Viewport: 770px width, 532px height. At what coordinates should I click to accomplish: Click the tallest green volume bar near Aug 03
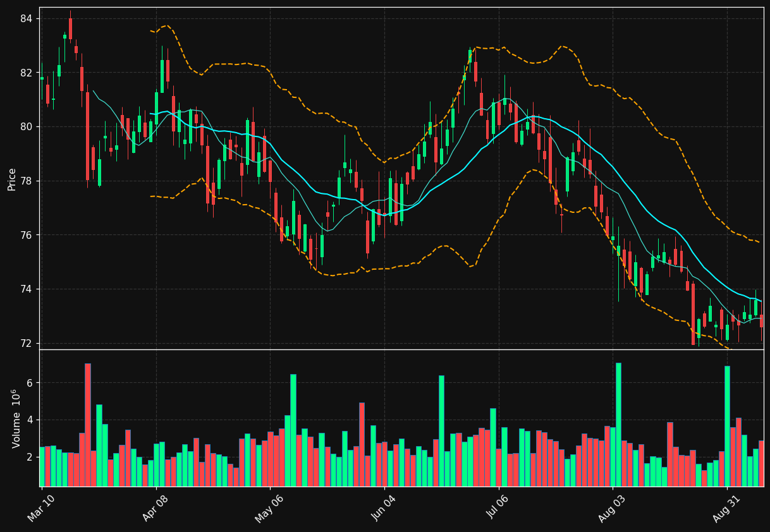tap(618, 425)
